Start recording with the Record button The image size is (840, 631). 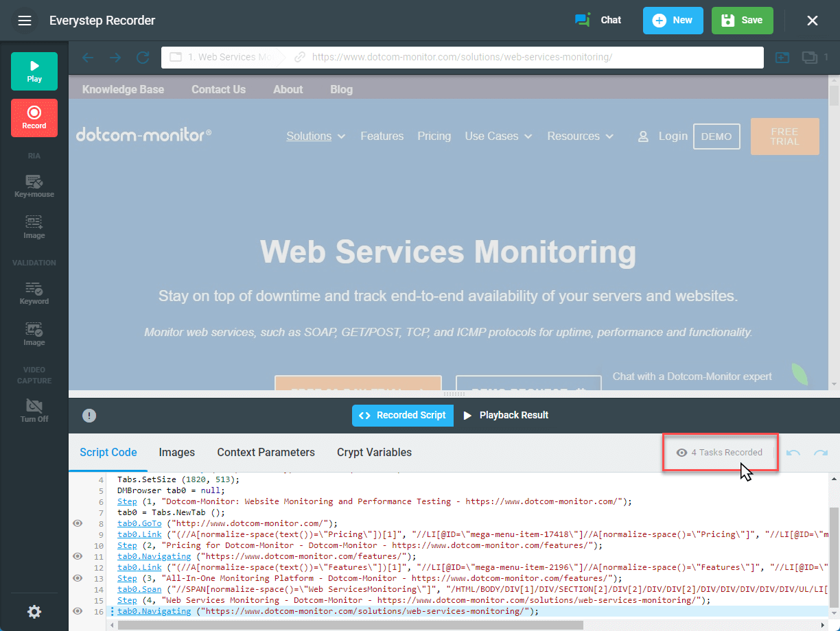(x=34, y=118)
